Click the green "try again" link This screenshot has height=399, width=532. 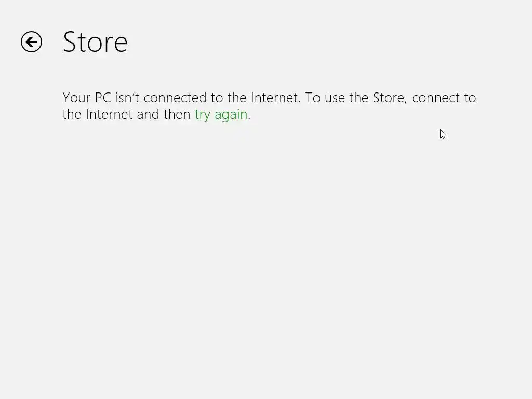(x=221, y=115)
